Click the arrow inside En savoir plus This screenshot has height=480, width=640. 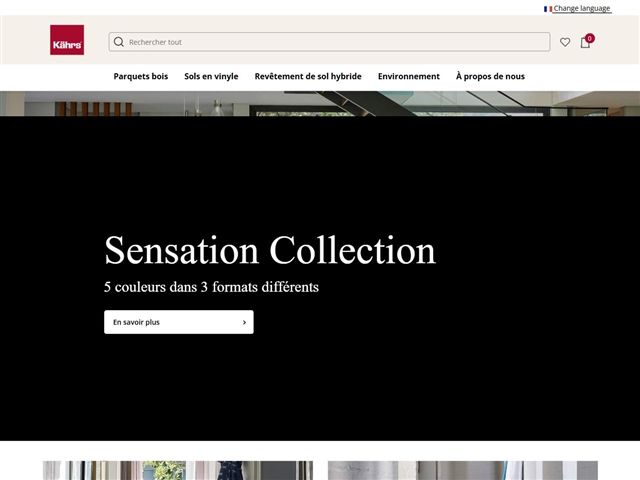[x=244, y=322]
